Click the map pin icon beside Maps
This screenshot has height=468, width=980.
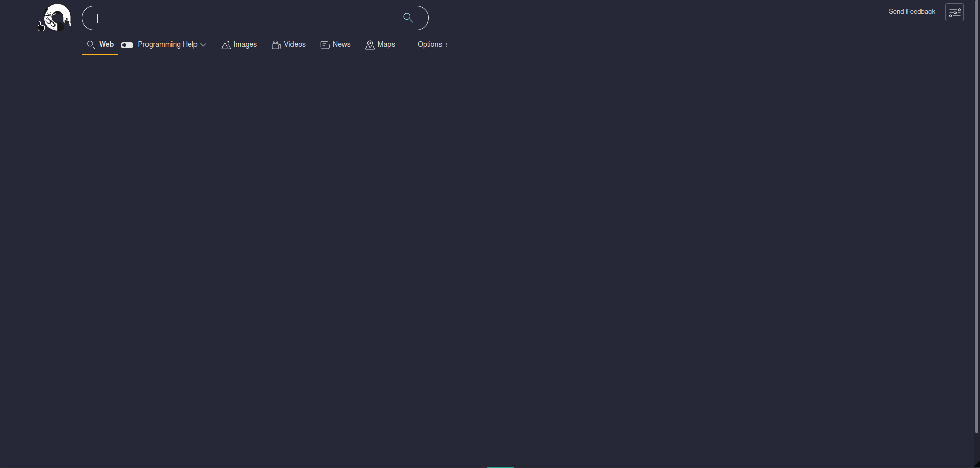point(370,45)
